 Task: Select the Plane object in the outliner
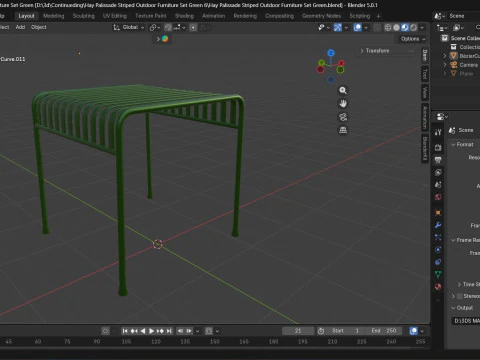coord(466,74)
